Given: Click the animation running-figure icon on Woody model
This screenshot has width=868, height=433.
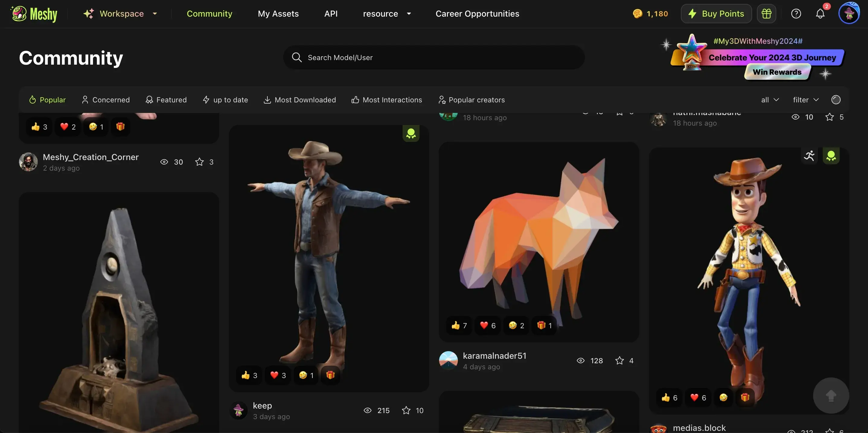Looking at the screenshot, I should [x=810, y=156].
